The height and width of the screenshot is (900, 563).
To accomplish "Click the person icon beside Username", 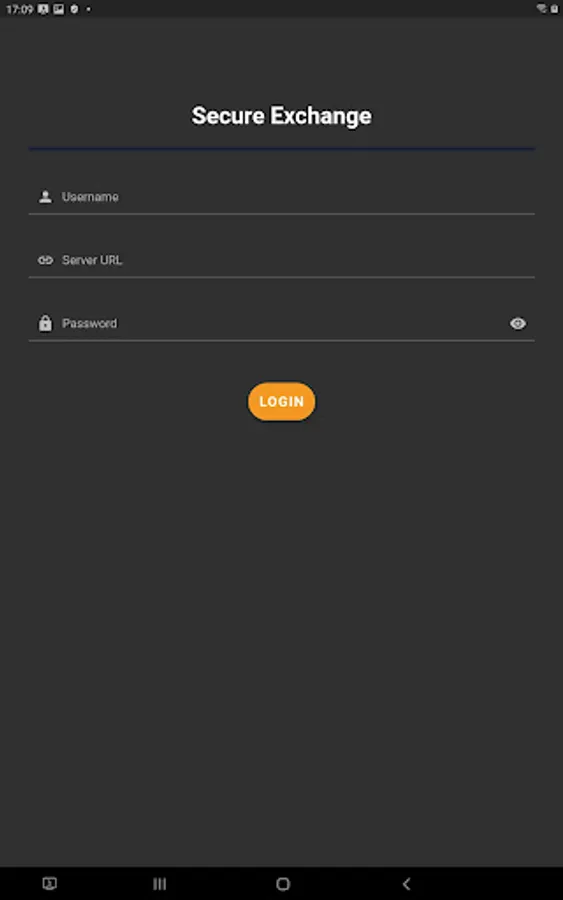I will pyautogui.click(x=45, y=197).
